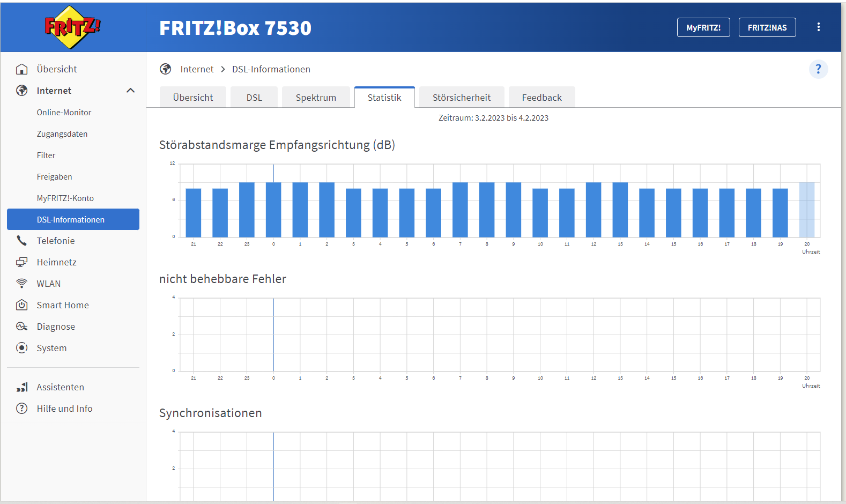Click the Smart Home power icon
846x504 pixels.
pos(22,305)
